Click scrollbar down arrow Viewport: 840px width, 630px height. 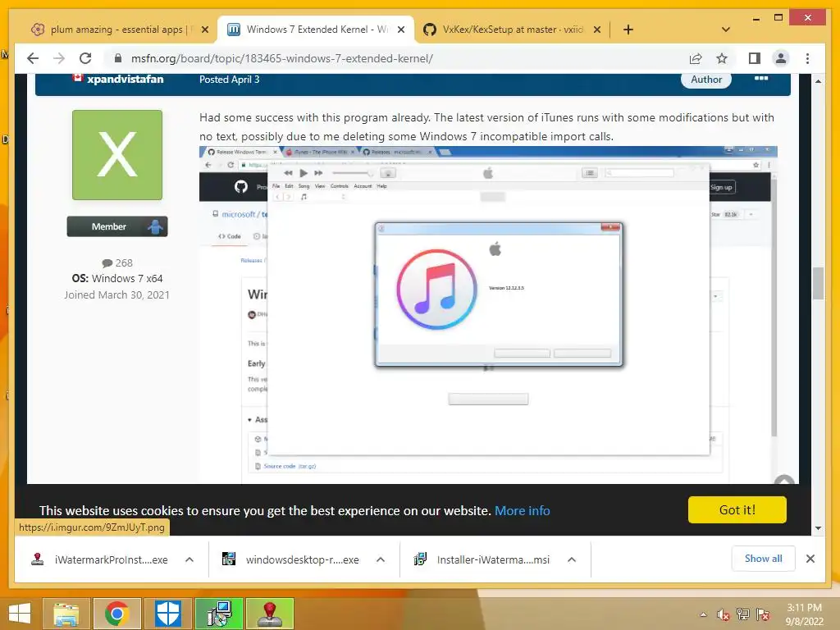pos(818,528)
